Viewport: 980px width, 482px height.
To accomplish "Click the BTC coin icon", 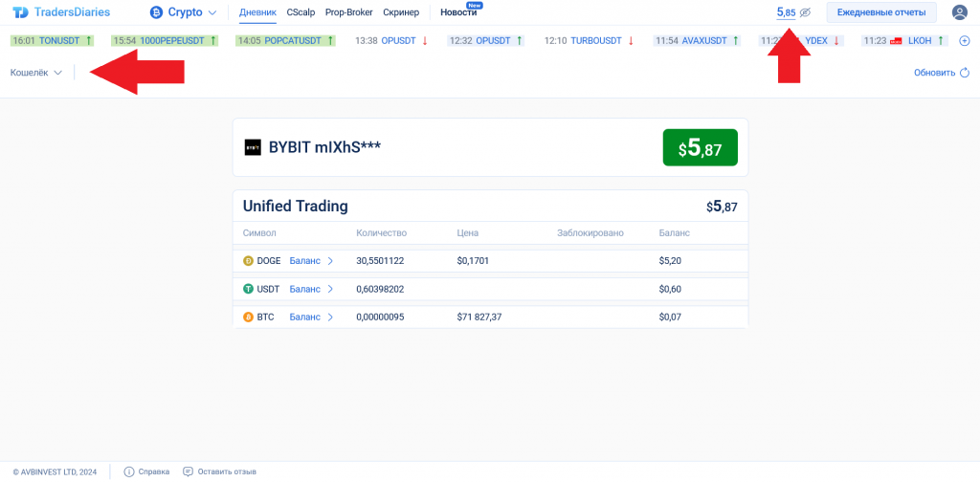I will [248, 318].
